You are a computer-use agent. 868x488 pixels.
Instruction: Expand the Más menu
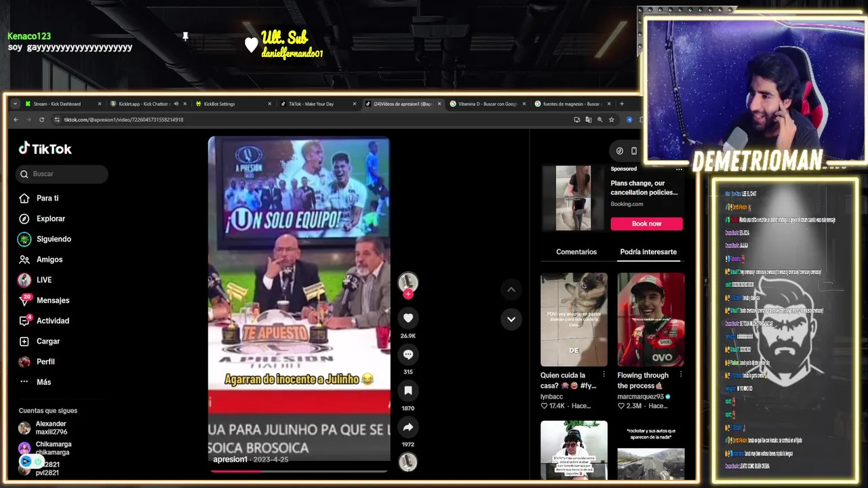point(43,382)
